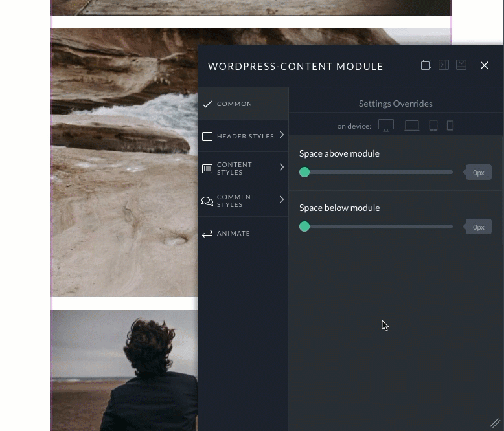This screenshot has width=504, height=431.
Task: Click the duplicate module icon in header
Action: [x=426, y=65]
